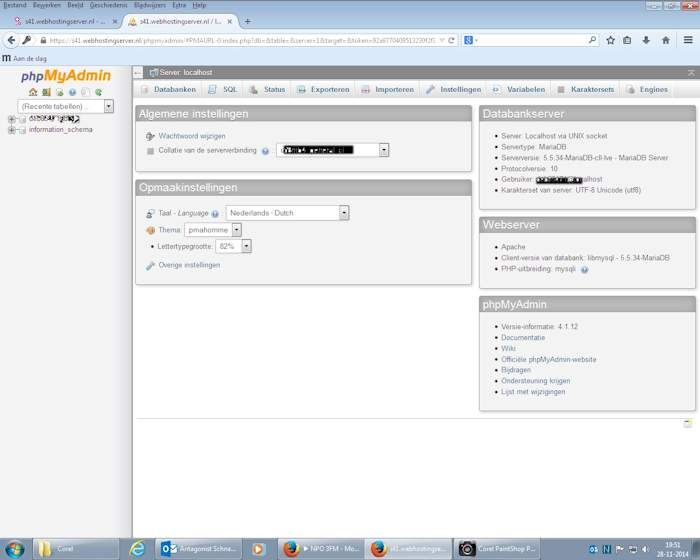This screenshot has height=560, width=700.
Task: Click the log out icon in sidebar
Action: (46, 92)
